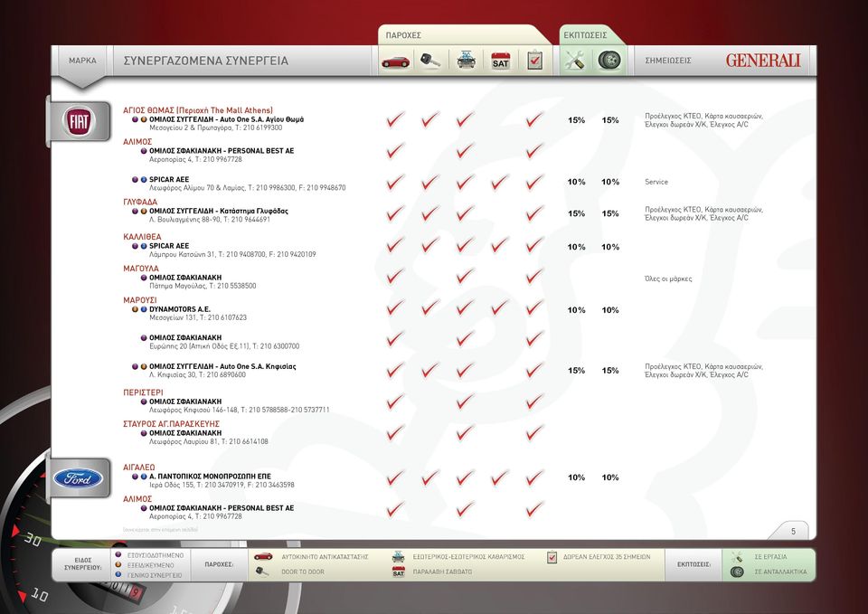Screen dimensions: 868x614
Task: Click legend wash icon beside ΕΣΩΤΕΡΙΚΟΣ-ΕΞΩΤΕΡΙΚΟΣ ΚΑΘΑΡΙΣΜΟΣ
Action: click(398, 556)
